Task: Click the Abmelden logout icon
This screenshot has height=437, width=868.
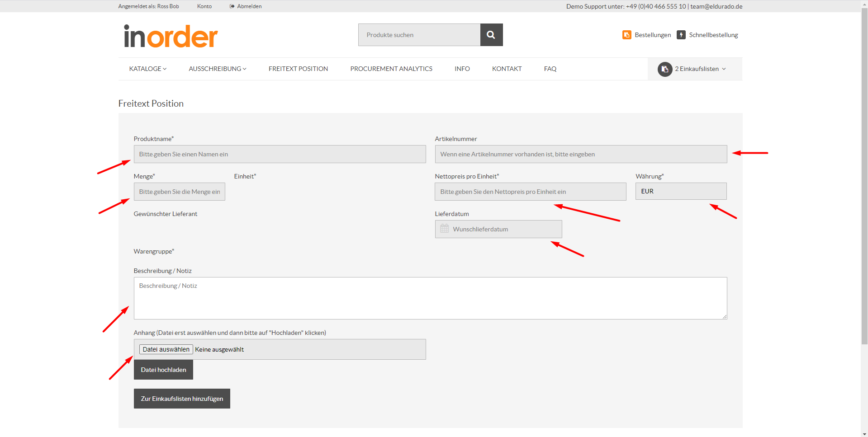Action: pos(231,6)
